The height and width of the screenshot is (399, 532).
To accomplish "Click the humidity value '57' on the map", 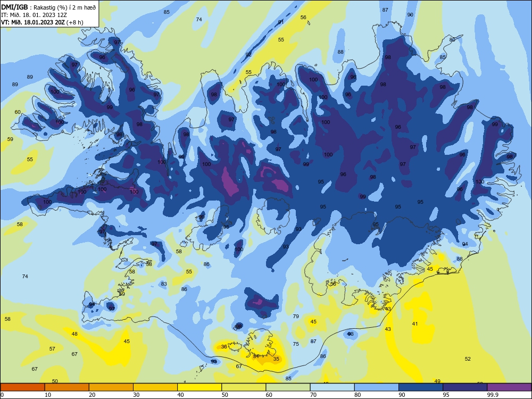I will 52,349.
